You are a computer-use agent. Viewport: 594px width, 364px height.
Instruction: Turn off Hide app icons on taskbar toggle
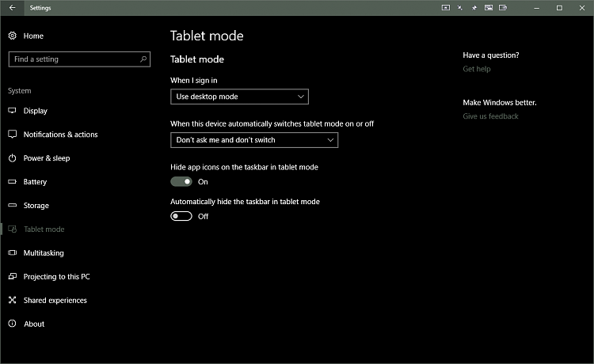(181, 181)
